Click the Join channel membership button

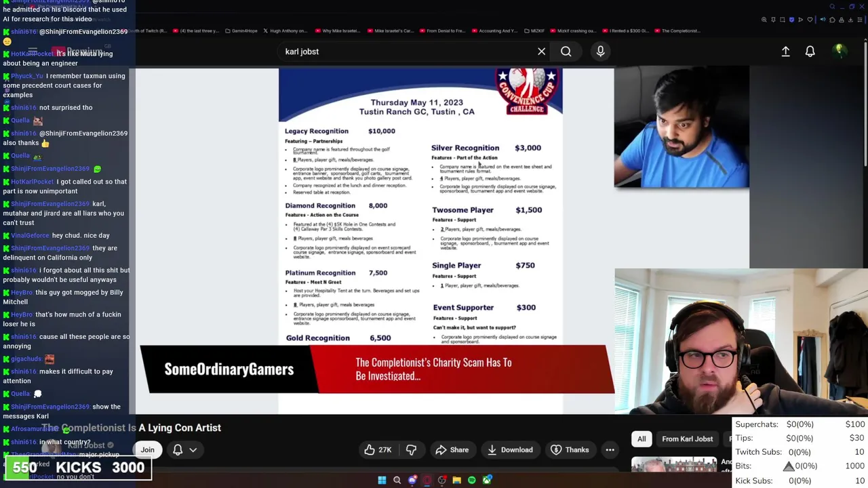(147, 450)
